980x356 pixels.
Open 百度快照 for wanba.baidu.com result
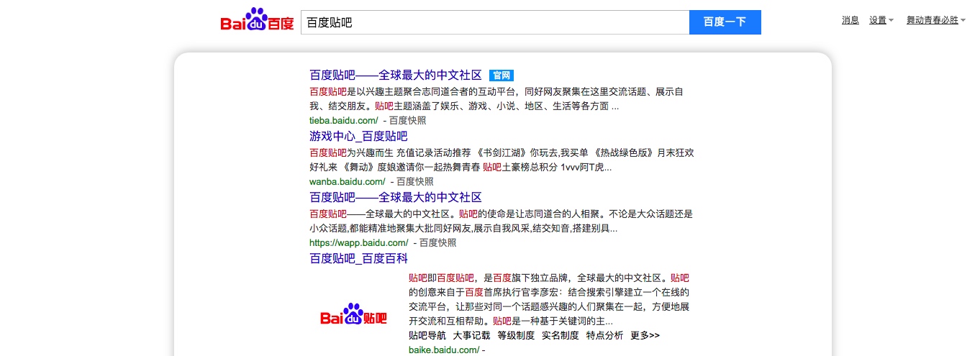tap(415, 182)
